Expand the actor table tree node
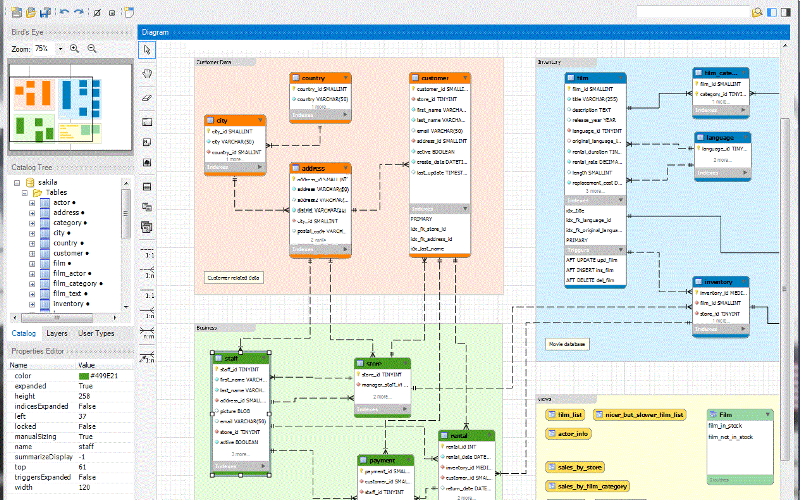This screenshot has height=500, width=800. pyautogui.click(x=32, y=202)
